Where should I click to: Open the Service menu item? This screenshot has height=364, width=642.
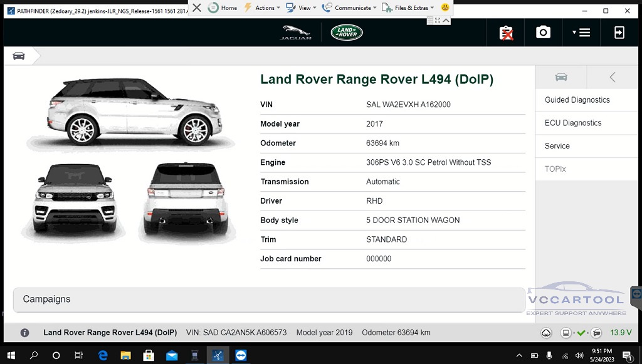(x=557, y=146)
